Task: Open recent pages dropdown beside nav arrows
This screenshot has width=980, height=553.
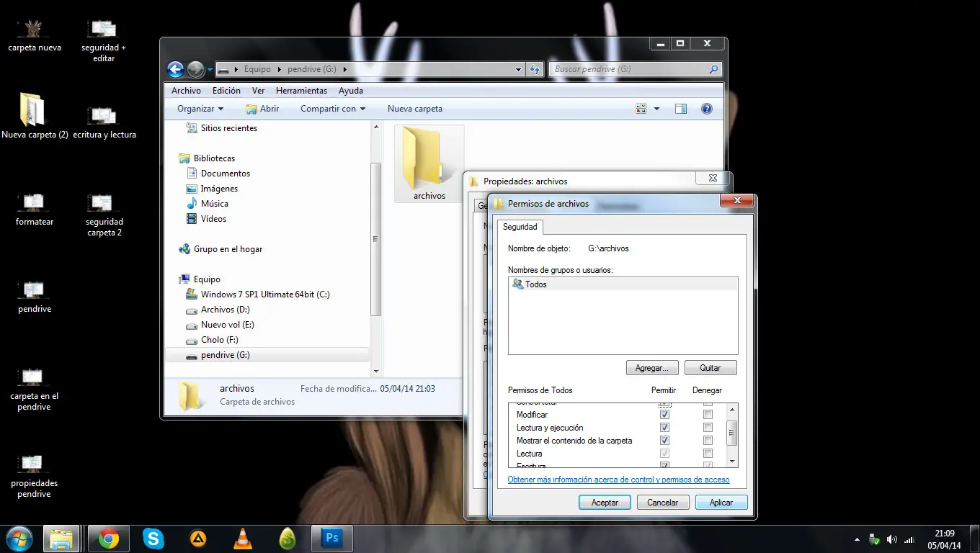Action: 210,70
